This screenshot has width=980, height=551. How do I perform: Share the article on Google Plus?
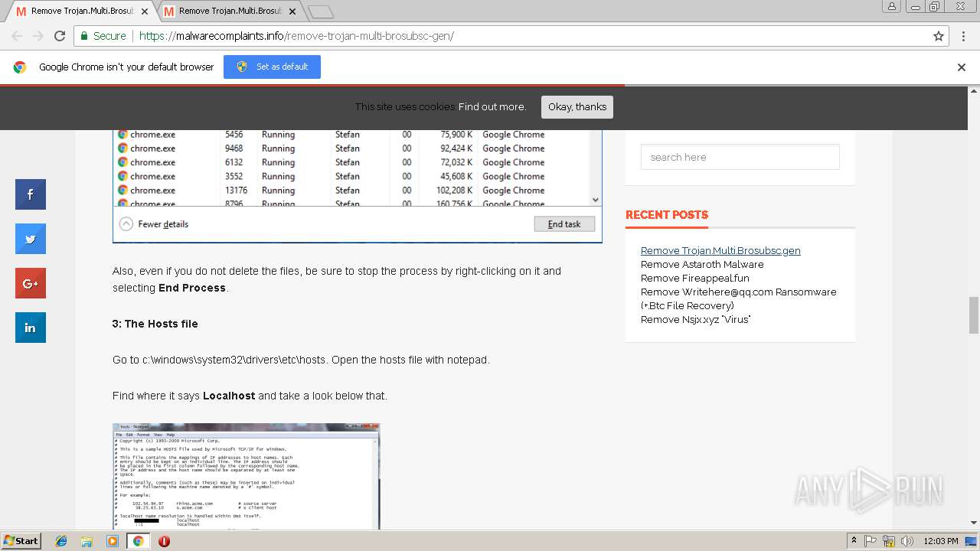(31, 283)
